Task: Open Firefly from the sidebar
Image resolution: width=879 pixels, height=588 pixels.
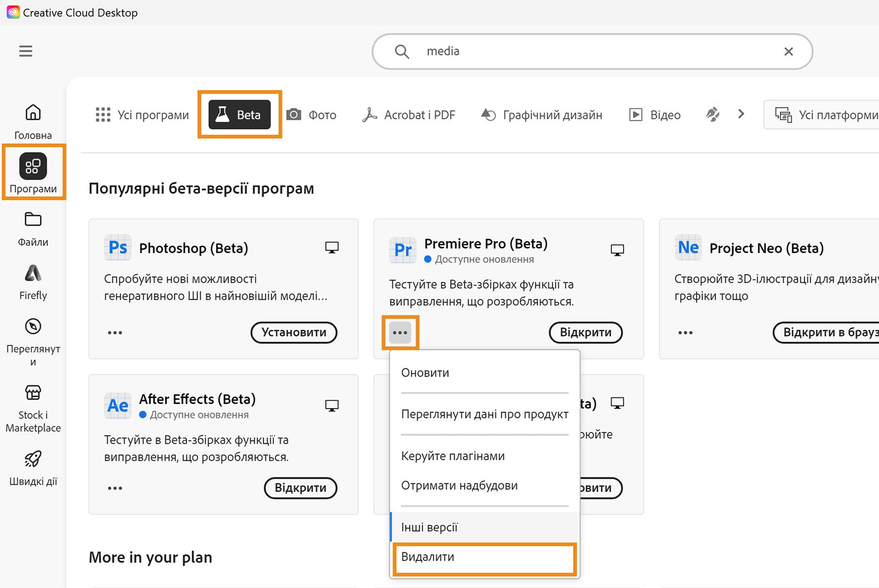Action: point(33,283)
